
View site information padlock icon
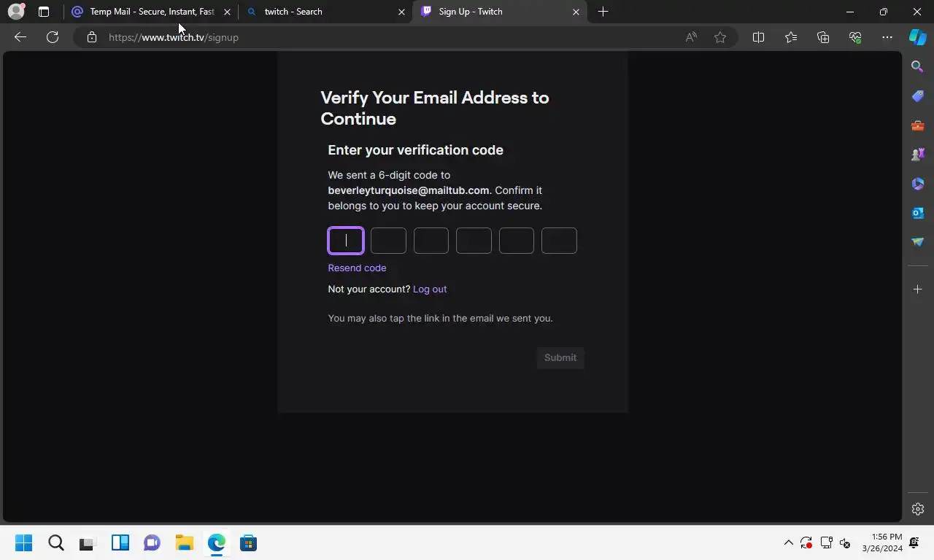pyautogui.click(x=92, y=37)
